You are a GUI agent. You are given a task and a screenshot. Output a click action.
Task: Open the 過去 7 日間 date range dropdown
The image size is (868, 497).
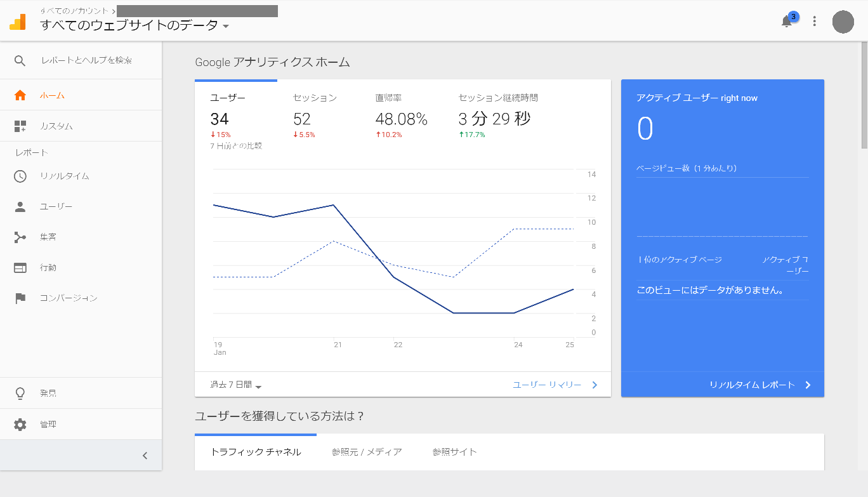coord(236,385)
